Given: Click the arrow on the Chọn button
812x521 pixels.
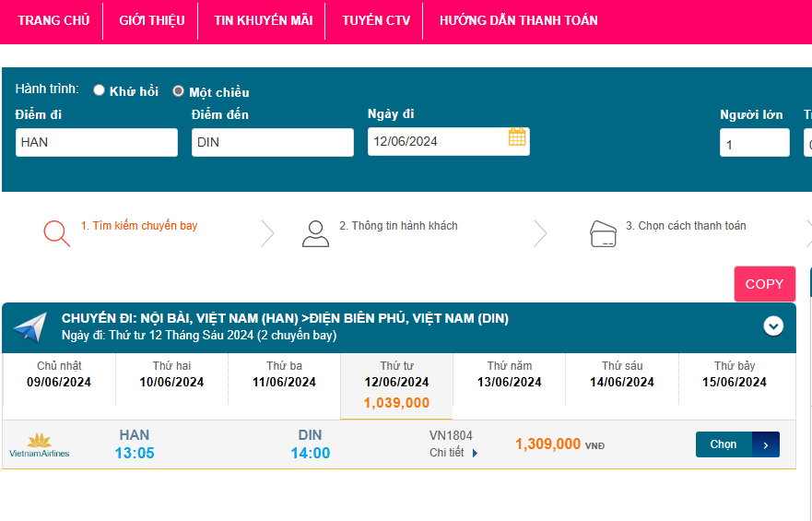Looking at the screenshot, I should coord(766,444).
